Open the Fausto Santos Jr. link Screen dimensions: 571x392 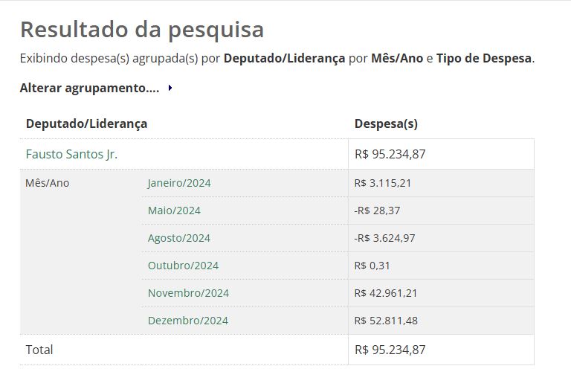coord(71,154)
